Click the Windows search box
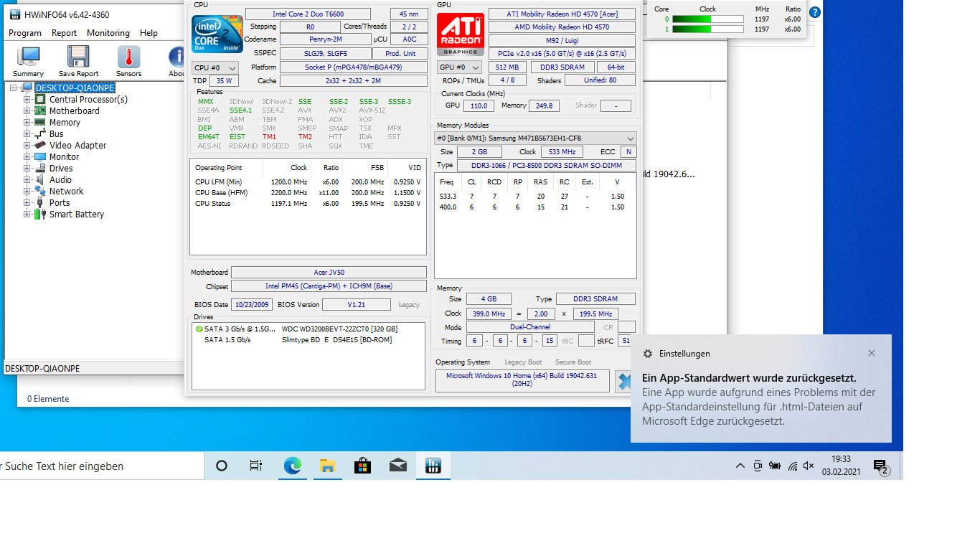 (100, 466)
